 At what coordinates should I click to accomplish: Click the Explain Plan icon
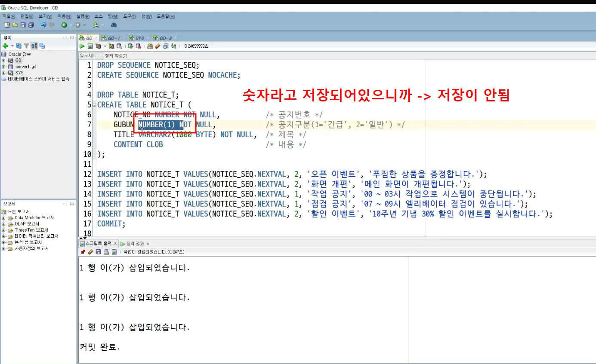(x=98, y=46)
